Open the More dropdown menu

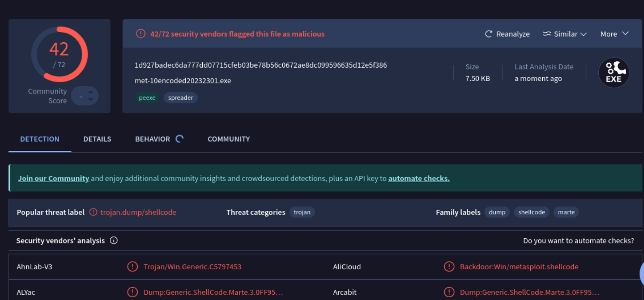tap(614, 34)
